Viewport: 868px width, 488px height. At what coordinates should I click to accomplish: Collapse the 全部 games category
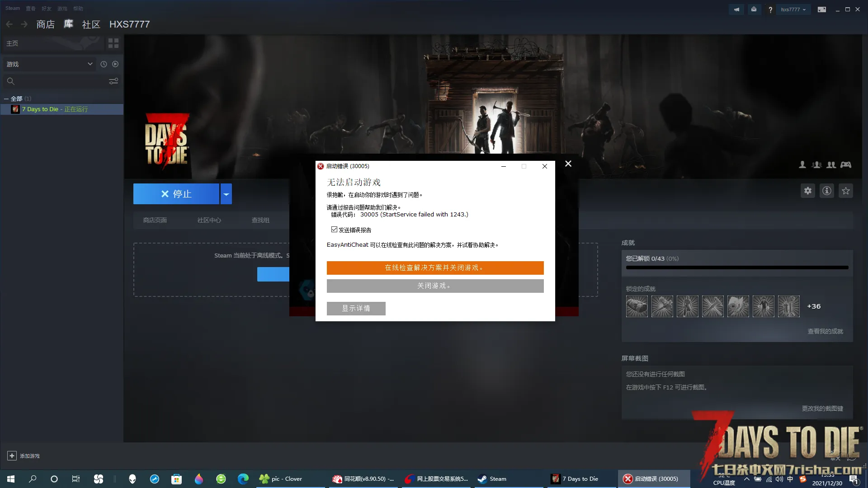coord(6,99)
